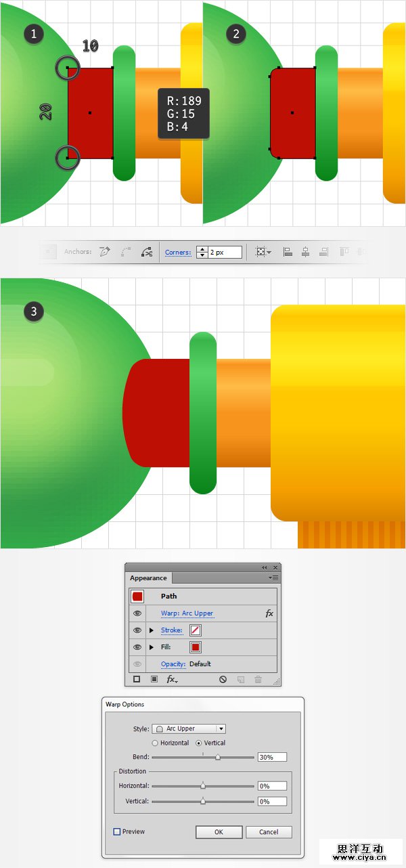This screenshot has width=406, height=868.
Task: Hide the Warp: Arc Upper effect
Action: tap(137, 613)
